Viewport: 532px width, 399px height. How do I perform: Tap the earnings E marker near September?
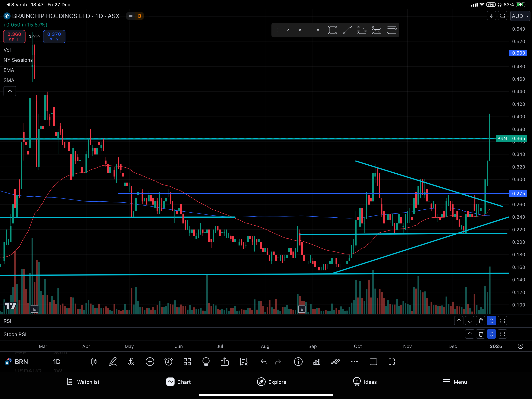click(302, 309)
